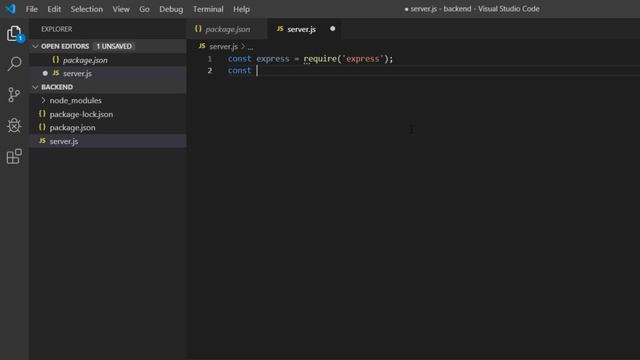Screen dimensions: 640x360
Task: Click line number 2 in the gutter
Action: coord(210,71)
